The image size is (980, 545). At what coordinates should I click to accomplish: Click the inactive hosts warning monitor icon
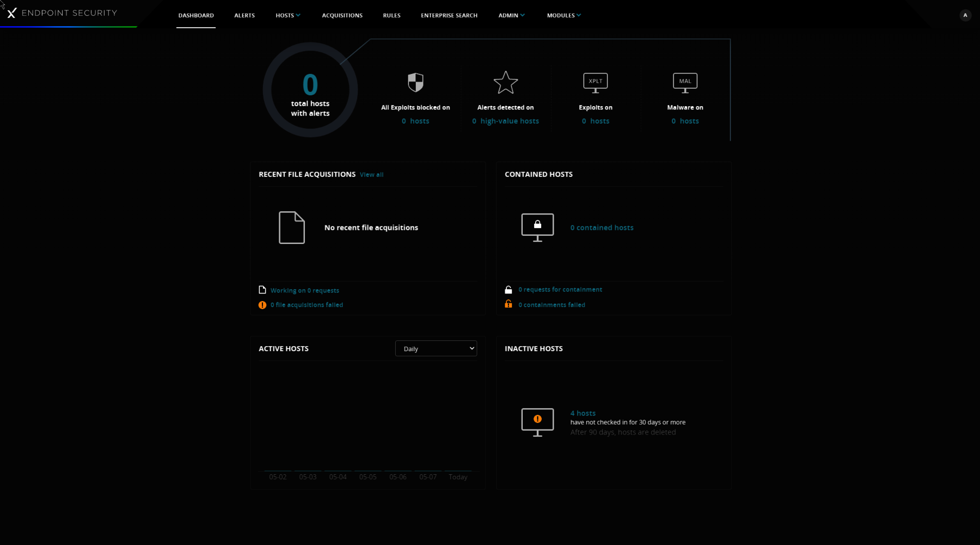(x=537, y=422)
